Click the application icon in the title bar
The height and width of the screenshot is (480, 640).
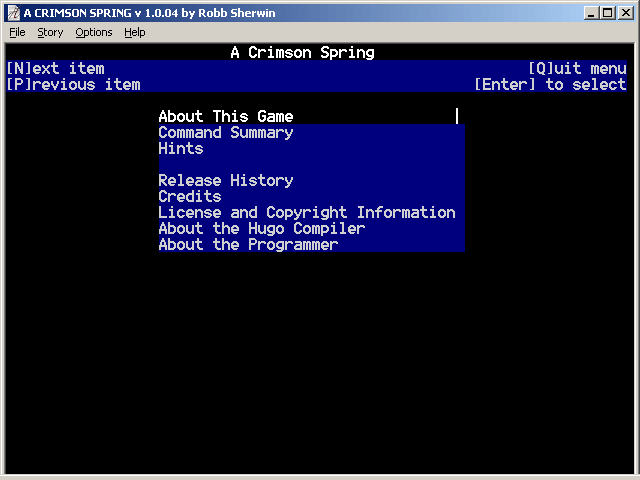(x=14, y=13)
